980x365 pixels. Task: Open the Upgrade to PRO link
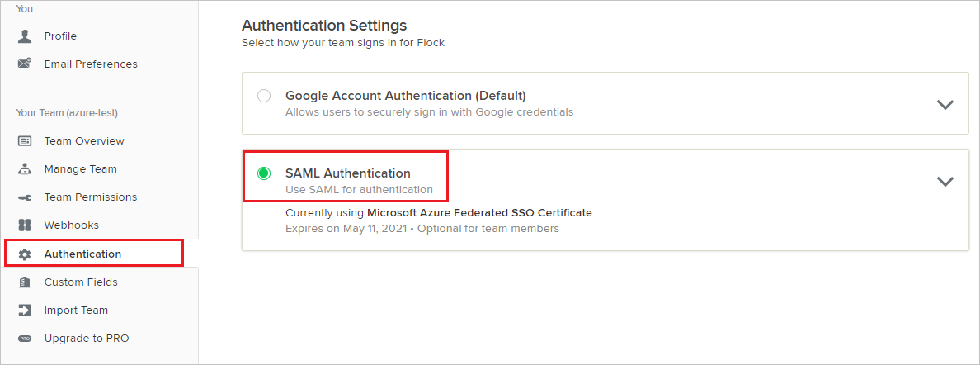86,339
